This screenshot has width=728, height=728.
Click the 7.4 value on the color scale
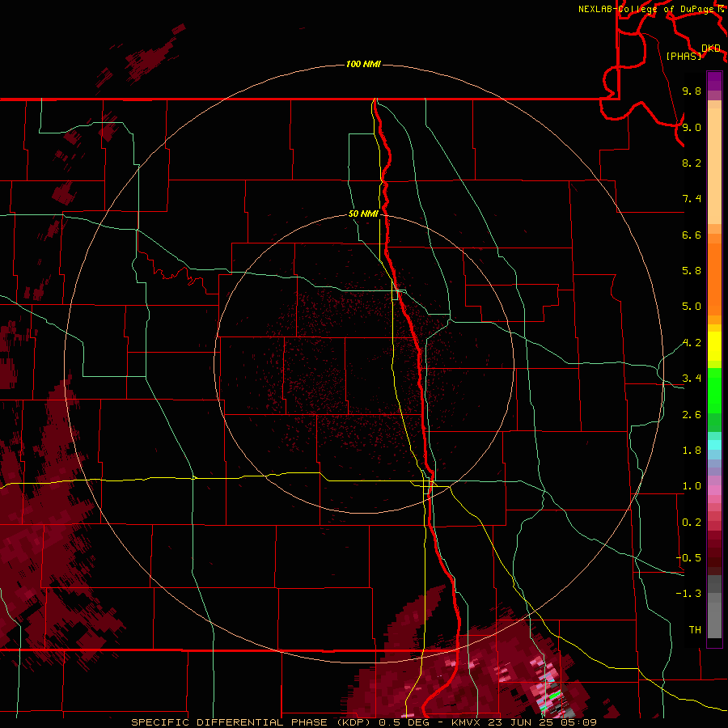(x=692, y=199)
